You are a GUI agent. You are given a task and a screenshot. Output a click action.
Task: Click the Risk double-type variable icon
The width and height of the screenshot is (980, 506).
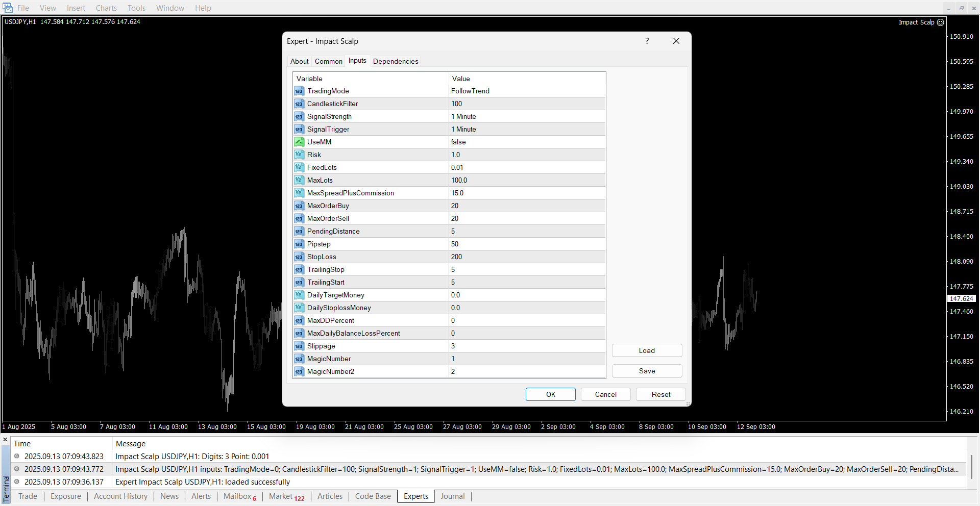click(x=299, y=155)
